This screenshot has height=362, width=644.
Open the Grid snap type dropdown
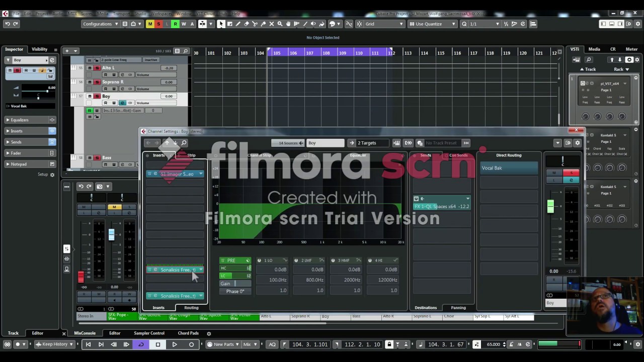[384, 24]
